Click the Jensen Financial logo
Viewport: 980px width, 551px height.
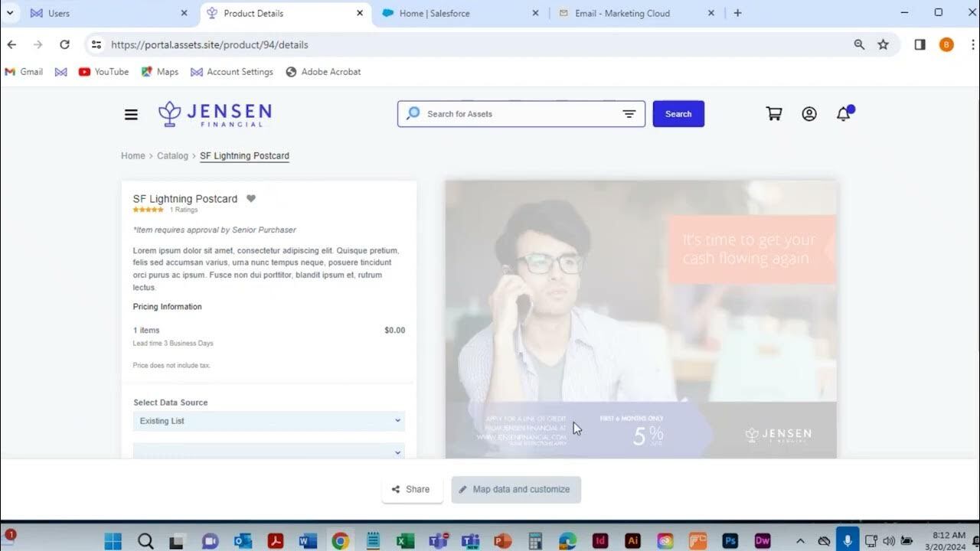click(214, 113)
